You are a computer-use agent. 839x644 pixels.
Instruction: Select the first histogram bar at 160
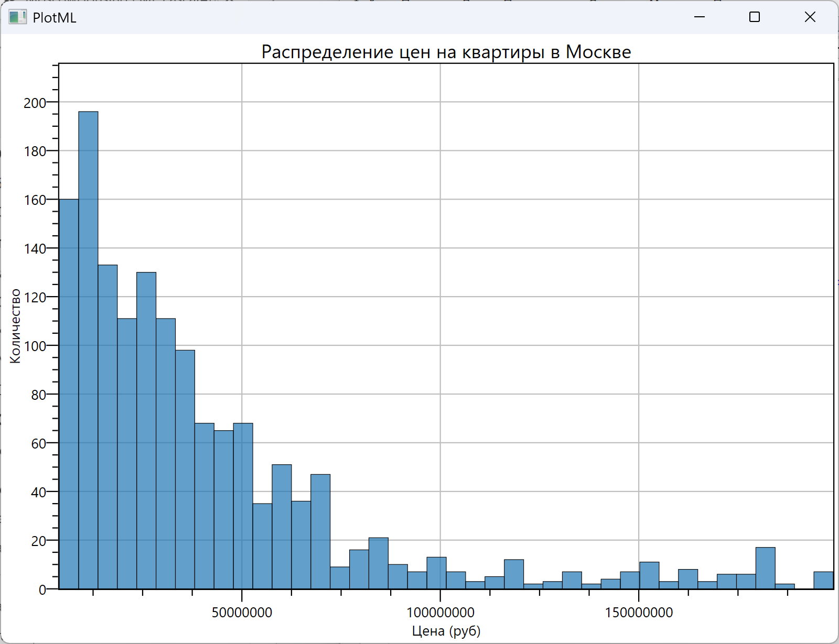pos(69,394)
